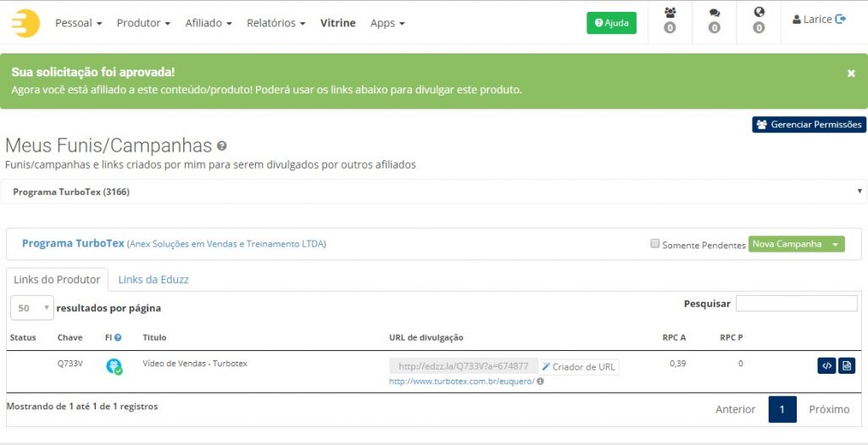Click the edzz.la URL field
The image size is (868, 445).
click(x=464, y=366)
